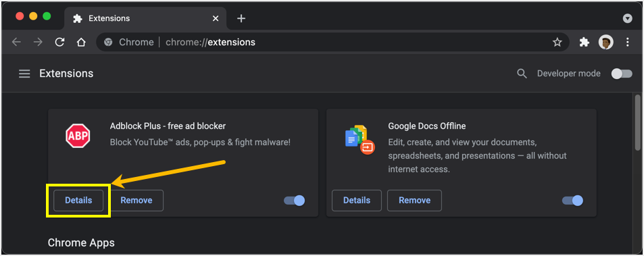Click the chrome://extensions address bar
The height and width of the screenshot is (256, 644).
[332, 43]
